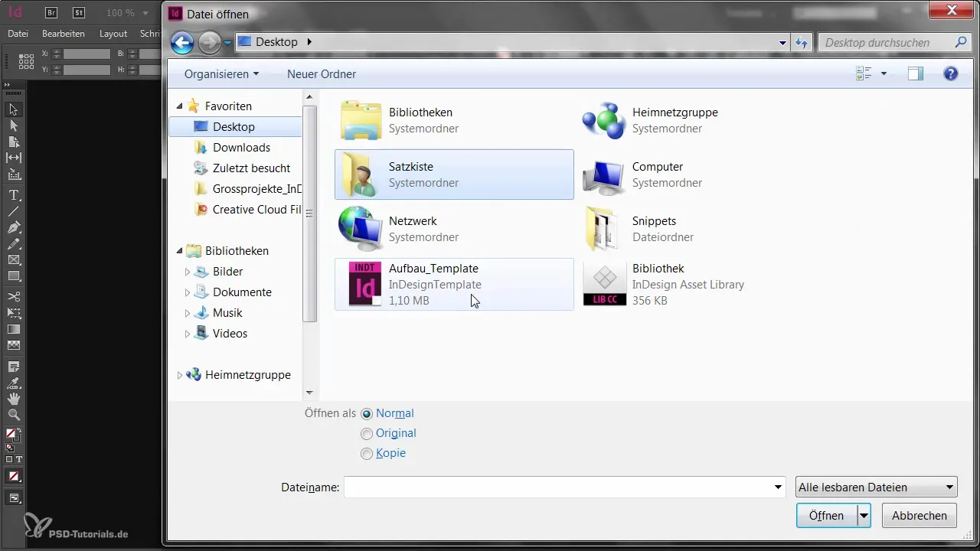Image resolution: width=980 pixels, height=551 pixels.
Task: Select the Gap tool
Action: pyautogui.click(x=14, y=158)
